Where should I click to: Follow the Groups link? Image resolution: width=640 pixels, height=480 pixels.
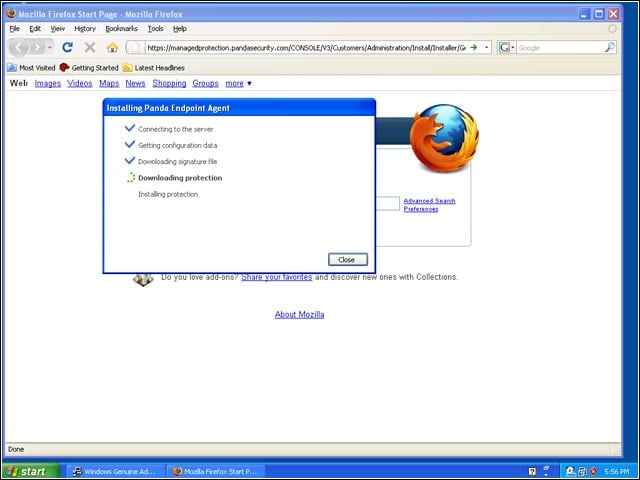coord(205,83)
